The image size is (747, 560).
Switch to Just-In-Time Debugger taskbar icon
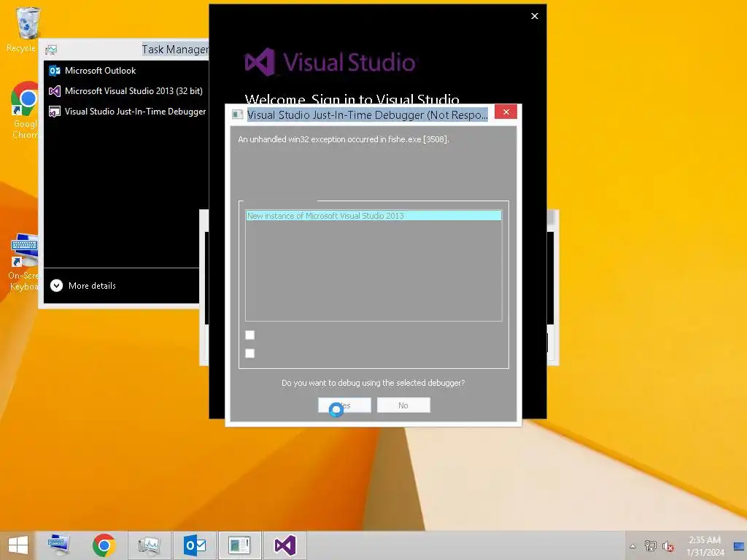239,545
